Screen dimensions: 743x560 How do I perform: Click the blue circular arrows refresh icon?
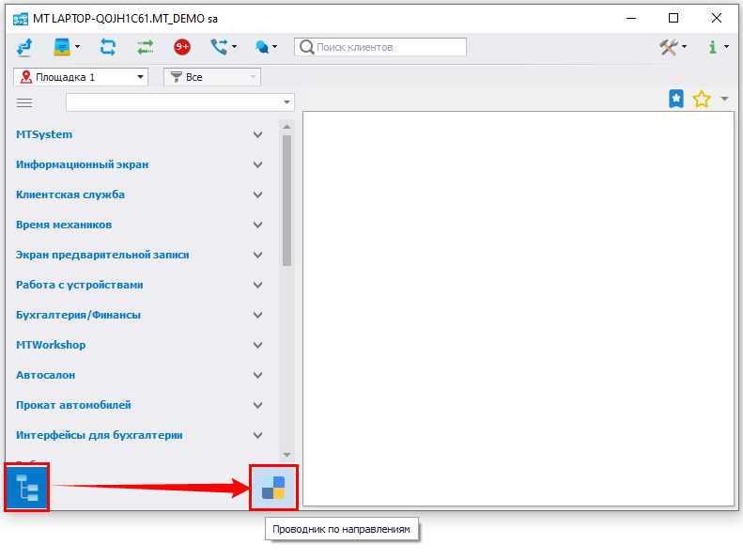[x=107, y=47]
